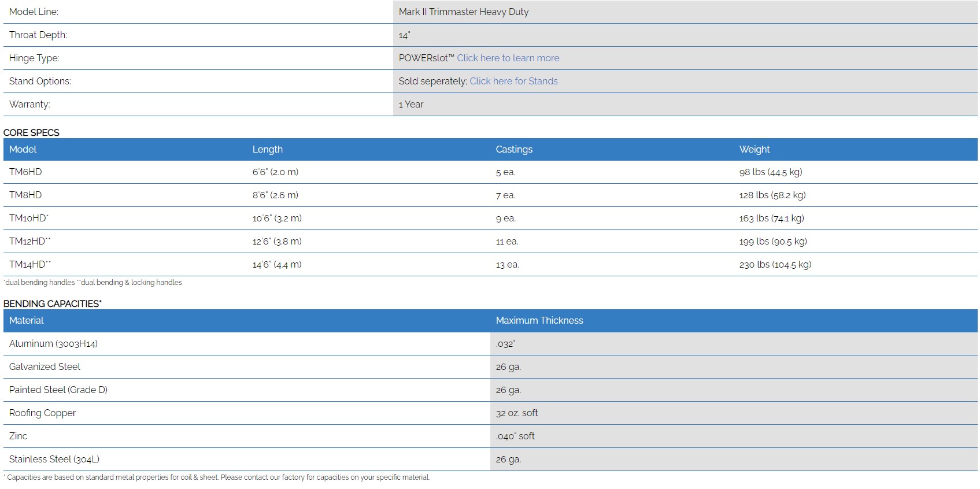The width and height of the screenshot is (980, 489).
Task: Click the TM10HD model row label
Action: (x=28, y=218)
